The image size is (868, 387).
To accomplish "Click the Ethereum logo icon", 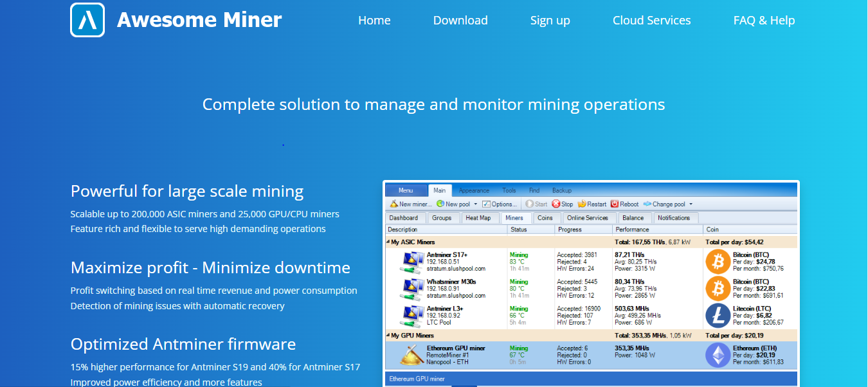I will (718, 355).
